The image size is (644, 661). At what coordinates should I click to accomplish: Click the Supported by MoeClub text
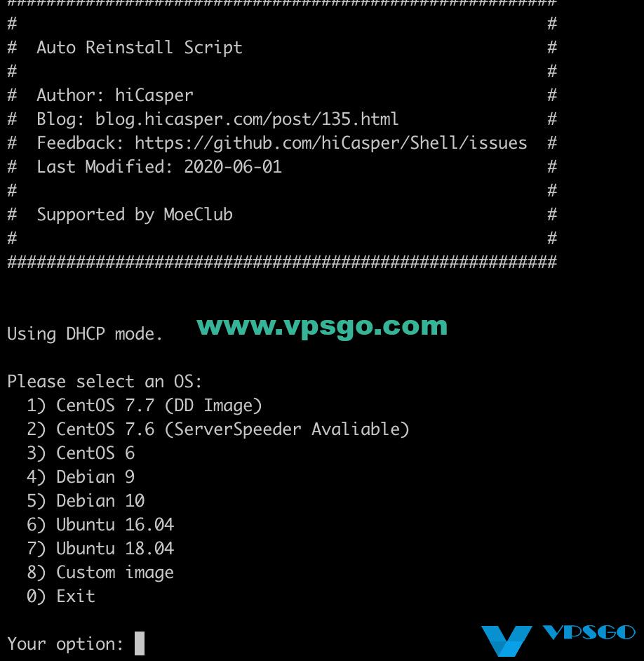(x=135, y=215)
